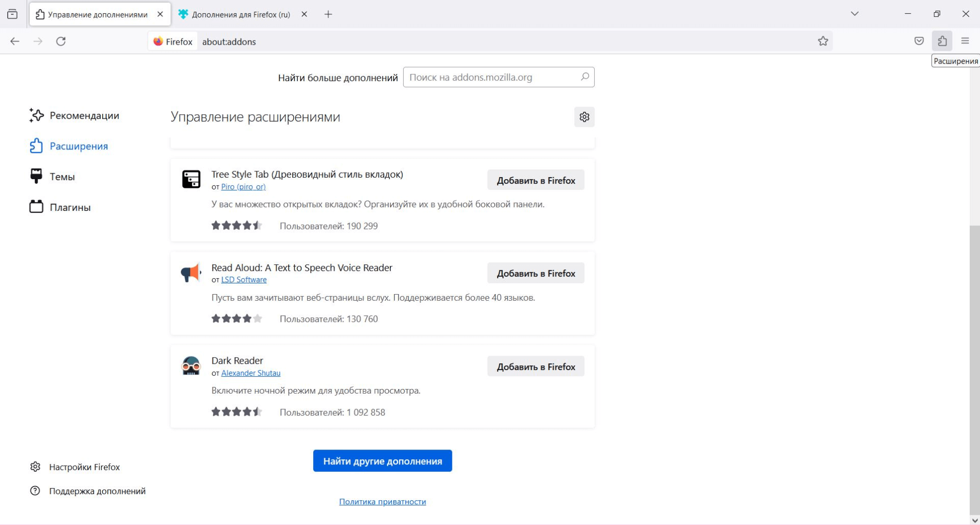Screen dimensions: 980x525
Task: Open the Темы section in sidebar
Action: click(x=62, y=177)
